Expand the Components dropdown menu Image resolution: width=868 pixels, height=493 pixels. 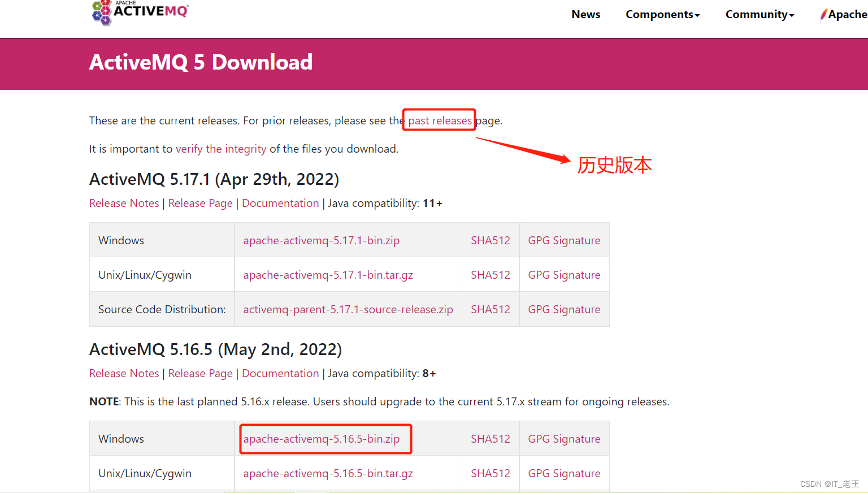click(662, 14)
